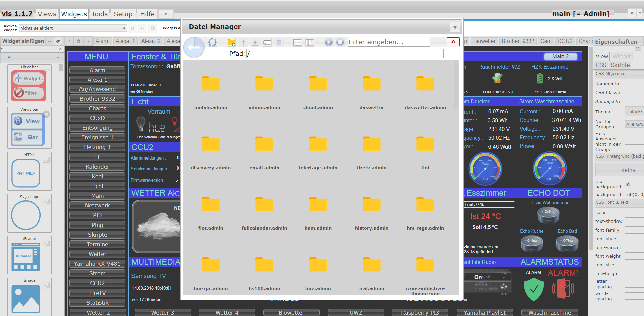Switch to the Brother_9332 view tab
This screenshot has width=644, height=316.
518,41
